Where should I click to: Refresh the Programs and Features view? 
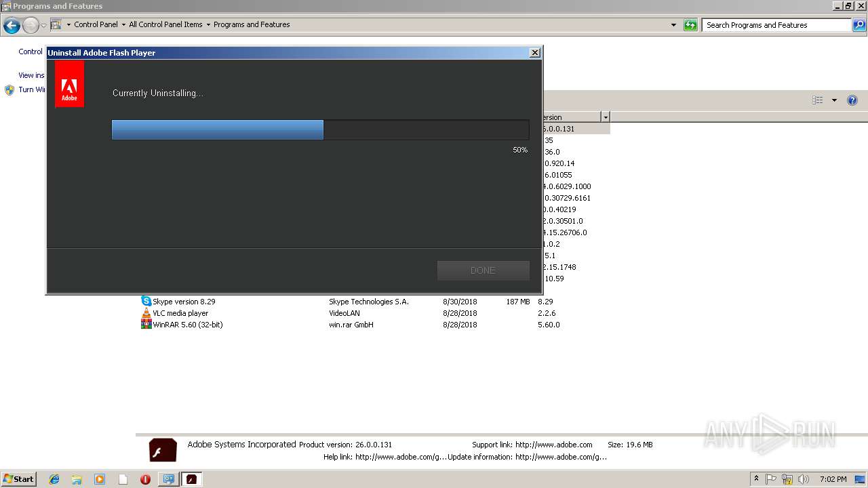[x=690, y=25]
